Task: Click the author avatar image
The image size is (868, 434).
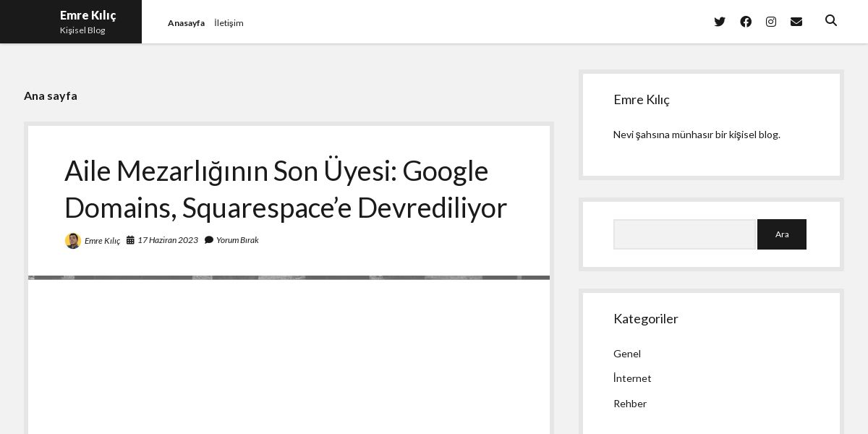Action: 72,241
